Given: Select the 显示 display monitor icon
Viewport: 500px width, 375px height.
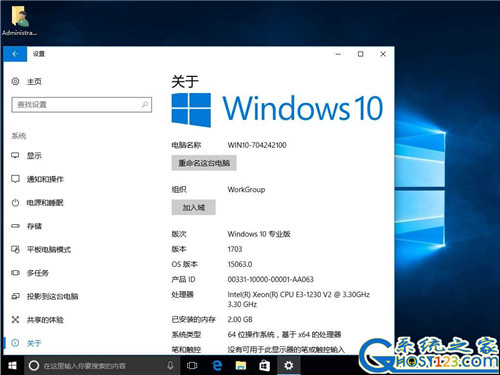Looking at the screenshot, I should [x=15, y=155].
